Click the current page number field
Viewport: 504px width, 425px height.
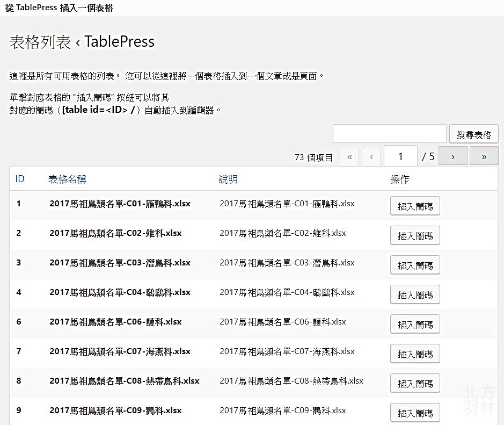400,156
